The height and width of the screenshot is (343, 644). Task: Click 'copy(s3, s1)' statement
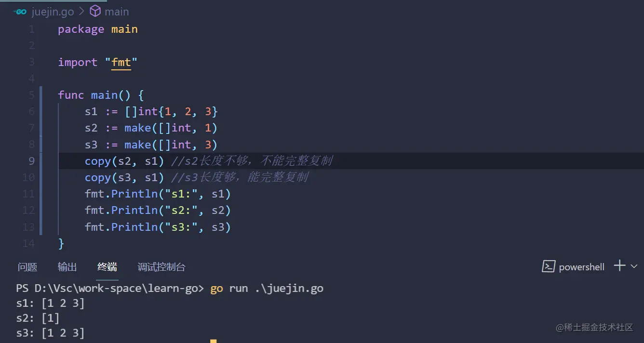tap(124, 177)
